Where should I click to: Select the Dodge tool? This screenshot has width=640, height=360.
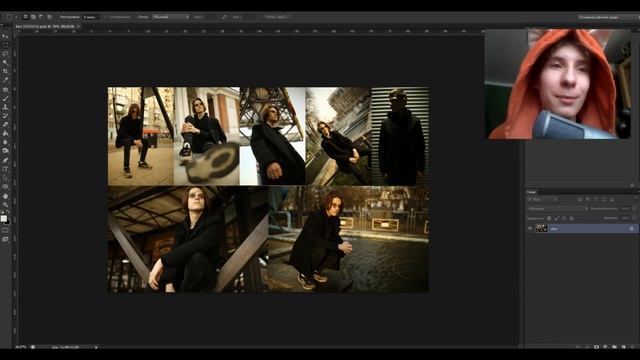[5, 151]
